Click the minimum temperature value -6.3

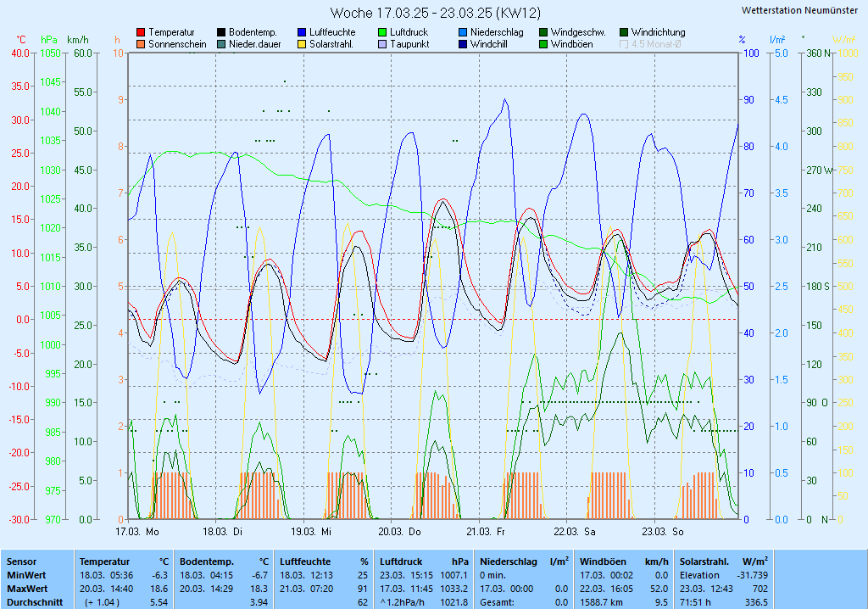[159, 575]
